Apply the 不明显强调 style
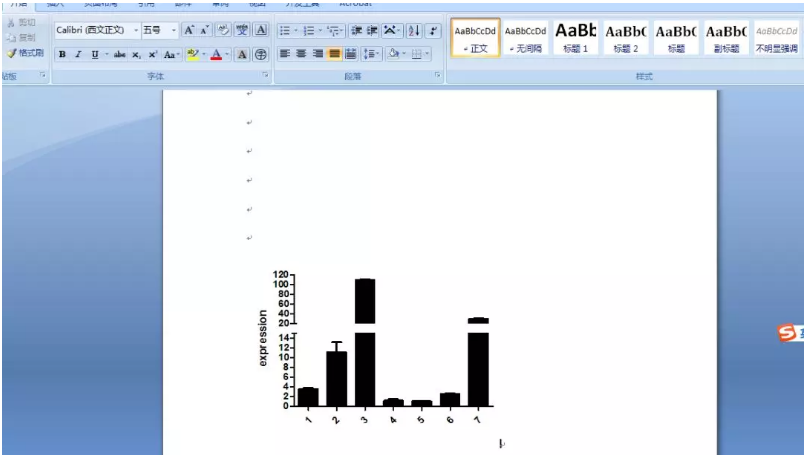805x455 pixels. [x=776, y=38]
